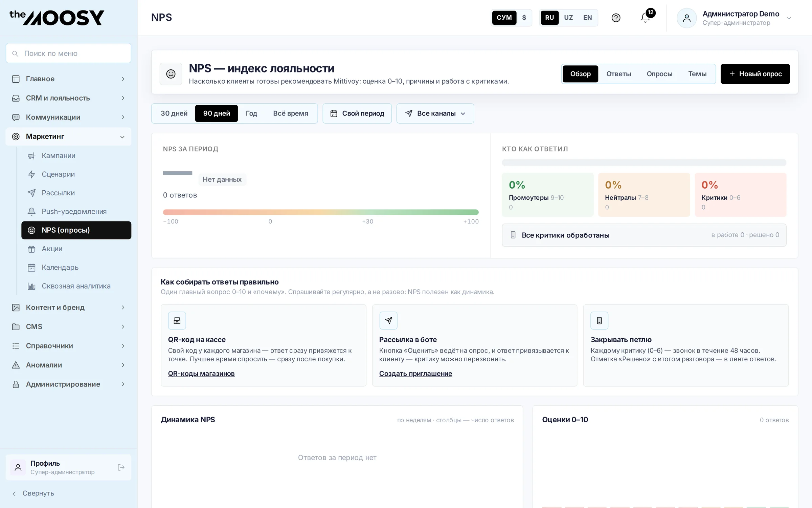Viewport: 812px width, 508px height.
Task: Select the 30 дней period
Action: (174, 113)
